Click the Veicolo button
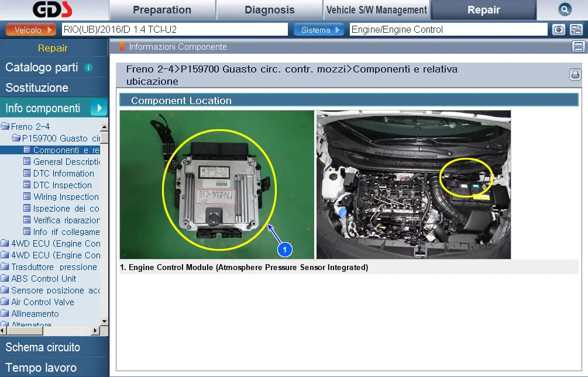Screen dimensions: 588x377 [x=31, y=30]
